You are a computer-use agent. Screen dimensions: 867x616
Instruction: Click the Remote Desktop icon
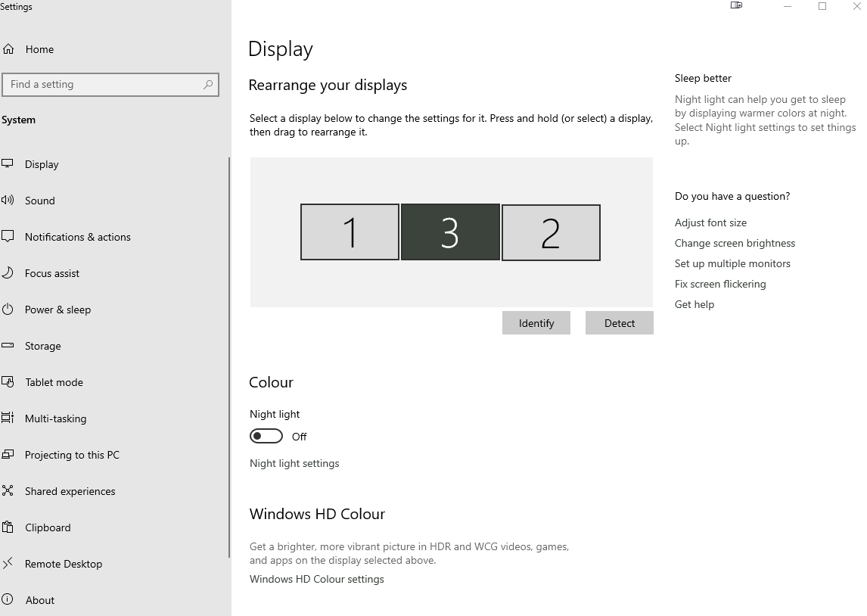[8, 564]
